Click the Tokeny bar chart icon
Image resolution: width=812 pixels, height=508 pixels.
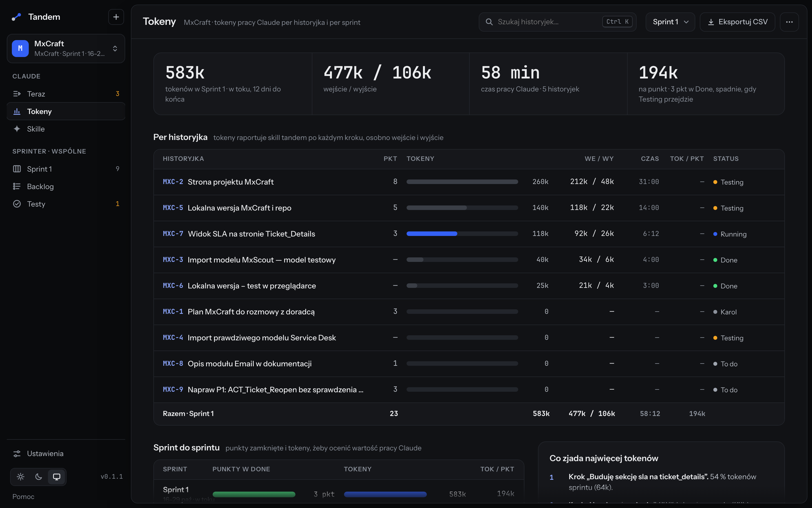click(x=17, y=111)
